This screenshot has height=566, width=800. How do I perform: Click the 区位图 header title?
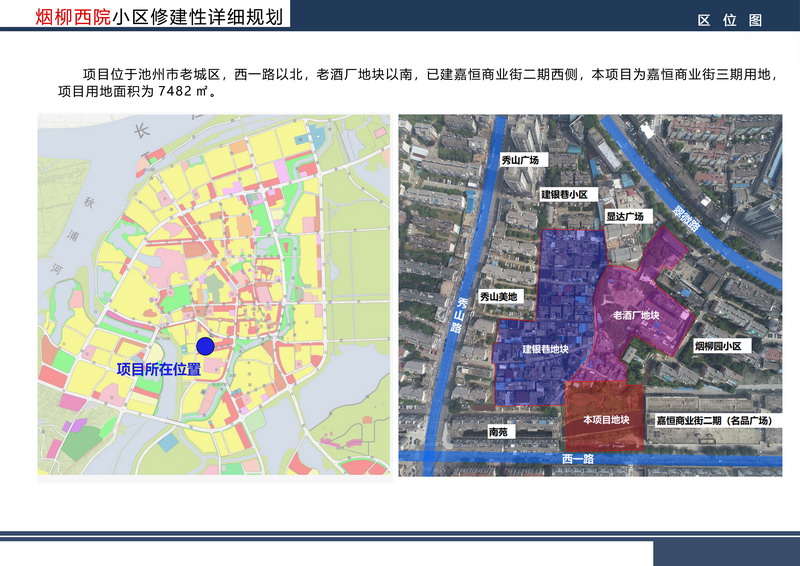[730, 20]
